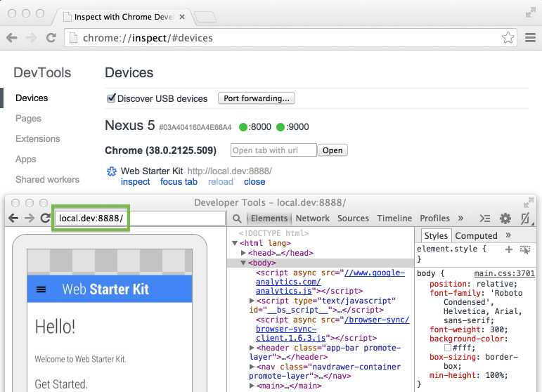542x392 pixels.
Task: Reload the remote page in DevTools
Action: (x=46, y=218)
